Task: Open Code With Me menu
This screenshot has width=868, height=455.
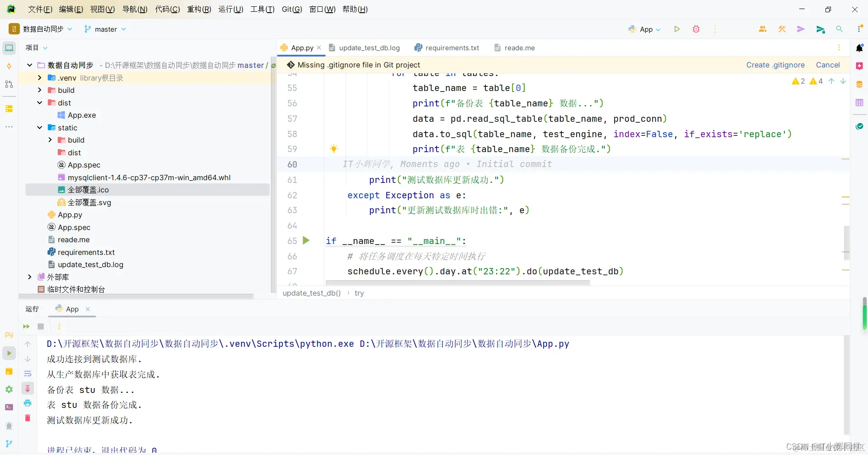Action: [x=763, y=29]
